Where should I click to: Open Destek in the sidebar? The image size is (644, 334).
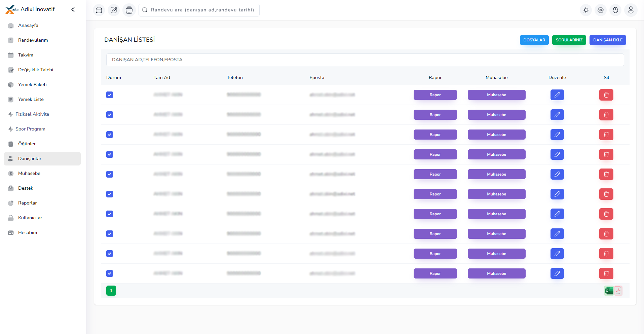42,188
